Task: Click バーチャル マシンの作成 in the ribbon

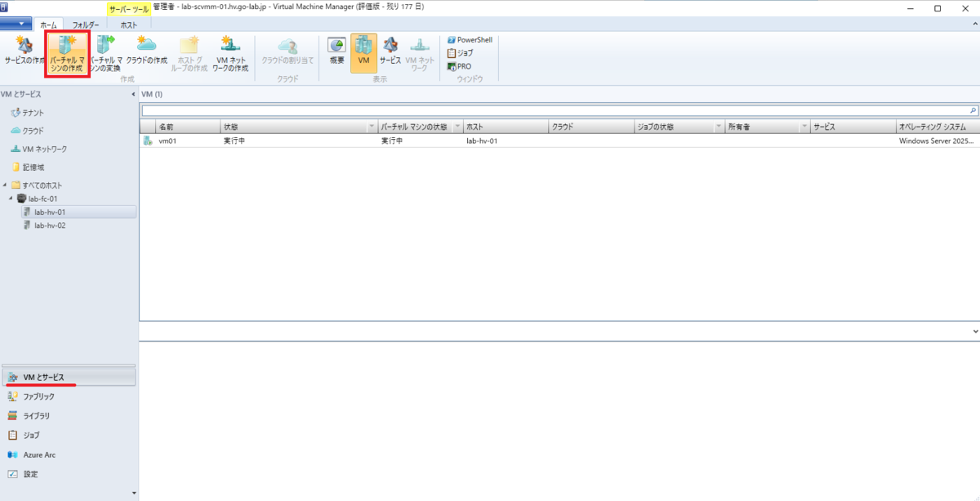Action: (67, 52)
